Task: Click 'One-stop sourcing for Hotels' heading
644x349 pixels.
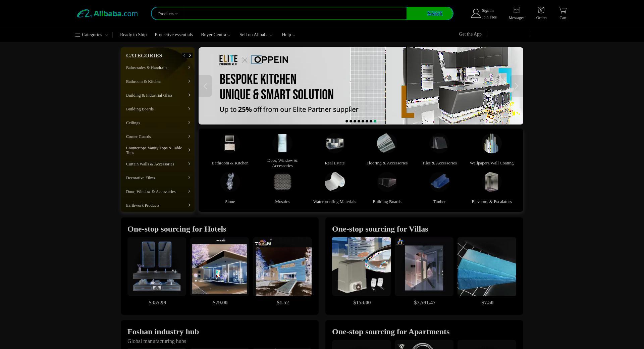Action: pyautogui.click(x=177, y=229)
